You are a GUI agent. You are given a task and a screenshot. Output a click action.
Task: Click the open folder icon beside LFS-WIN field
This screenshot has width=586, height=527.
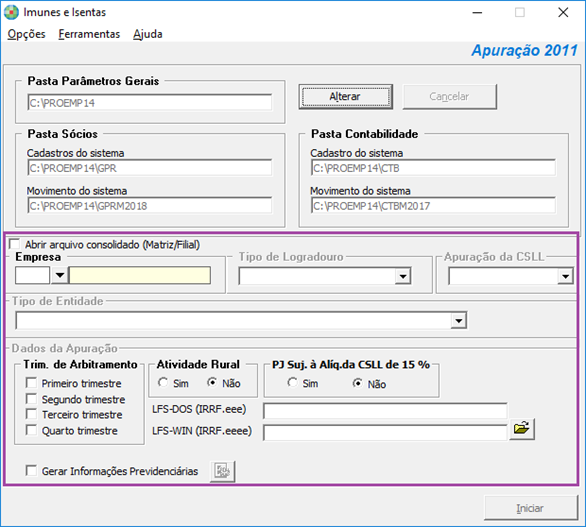click(522, 429)
